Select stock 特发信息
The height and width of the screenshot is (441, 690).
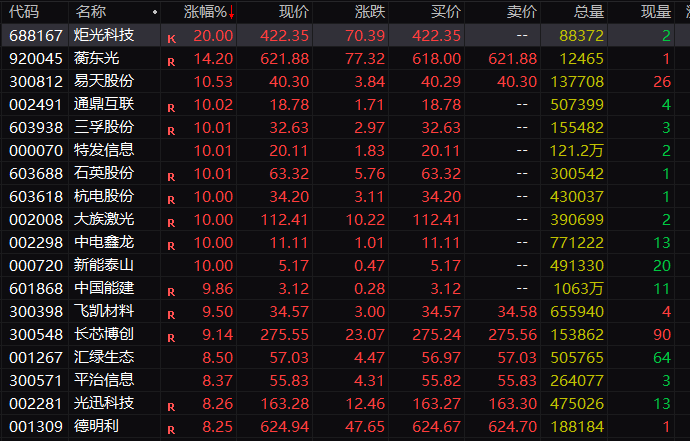(x=104, y=150)
